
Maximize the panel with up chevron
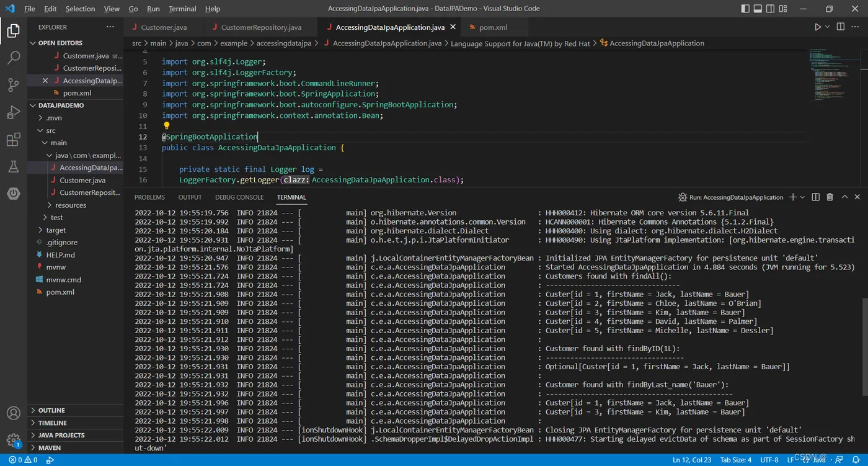[844, 197]
